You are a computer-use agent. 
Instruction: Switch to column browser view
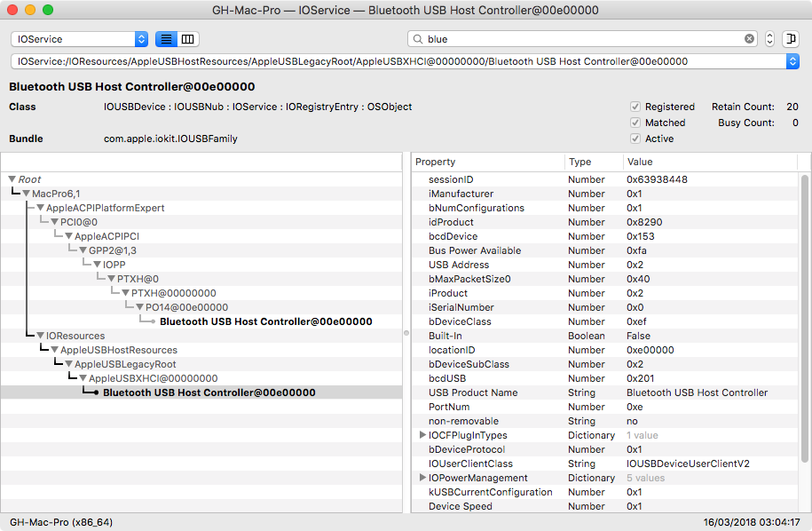point(188,39)
